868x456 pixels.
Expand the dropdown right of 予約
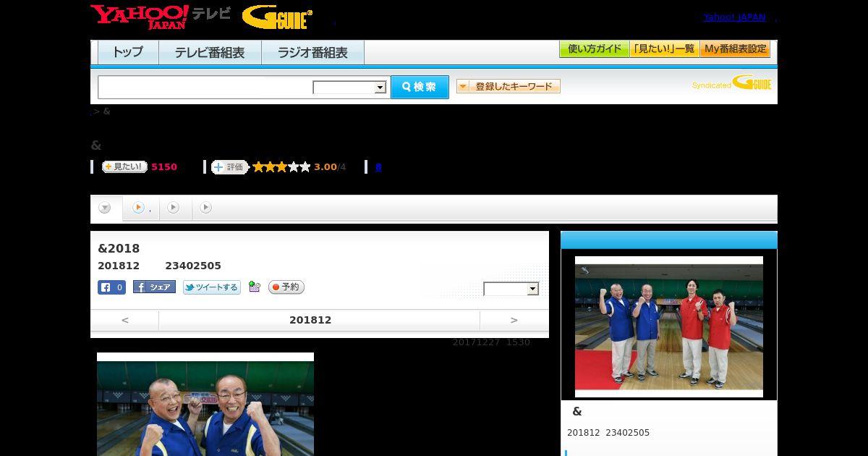pos(511,289)
